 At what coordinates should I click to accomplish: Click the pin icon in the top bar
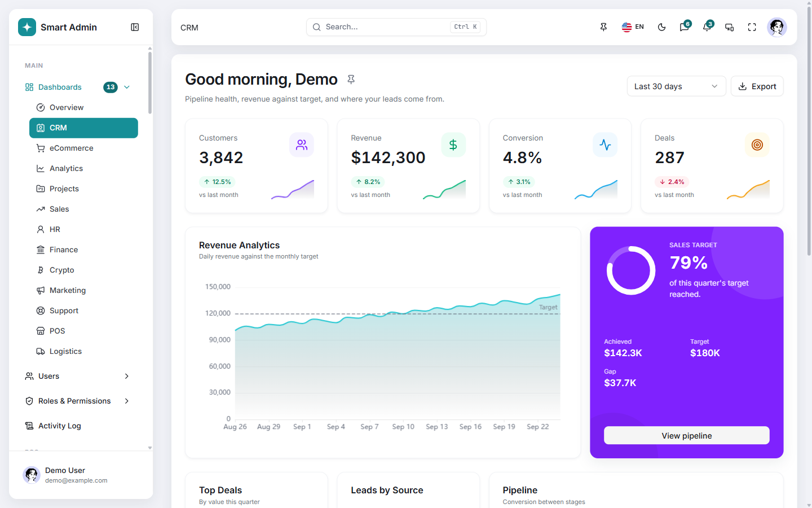click(603, 27)
